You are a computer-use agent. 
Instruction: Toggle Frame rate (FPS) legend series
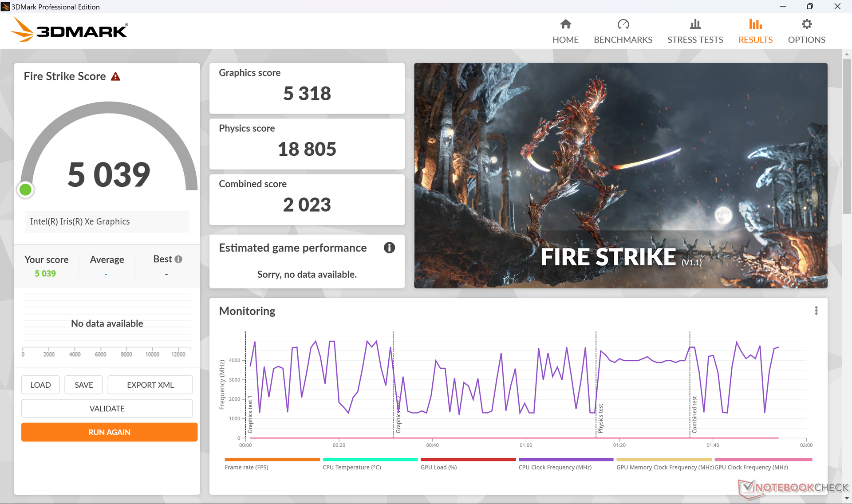246,467
